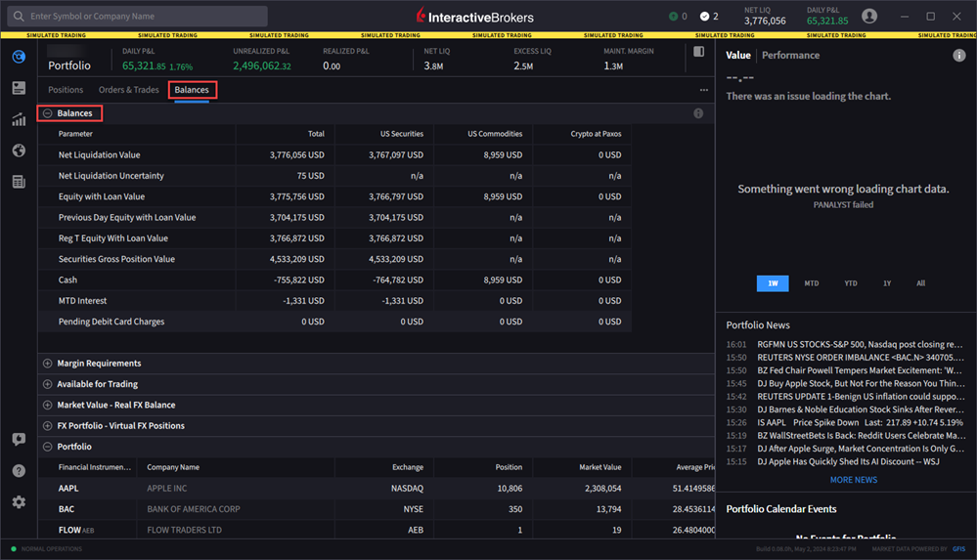Click the Unrealized P&L value 2,496,062
The width and height of the screenshot is (977, 560).
coord(262,66)
